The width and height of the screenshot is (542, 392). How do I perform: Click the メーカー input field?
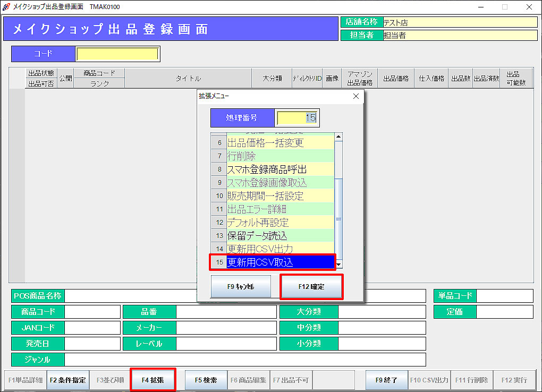(226, 328)
